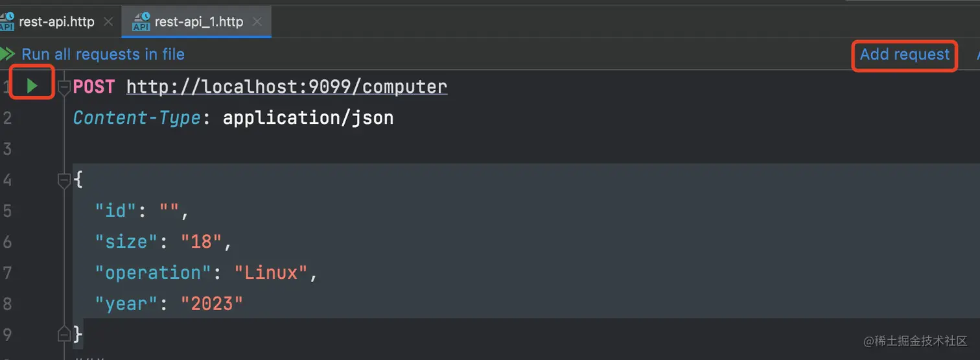The height and width of the screenshot is (360, 980).
Task: Click the POST method keyword
Action: (x=94, y=86)
